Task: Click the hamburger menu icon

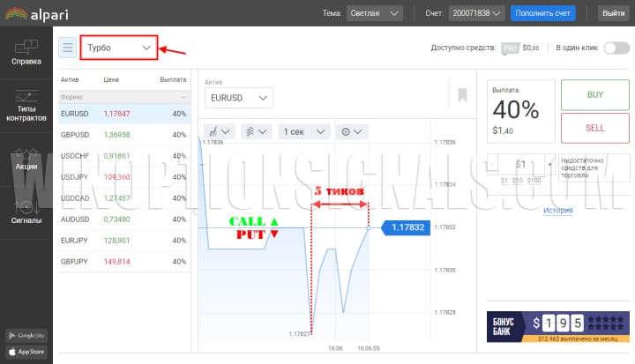Action: coord(67,48)
